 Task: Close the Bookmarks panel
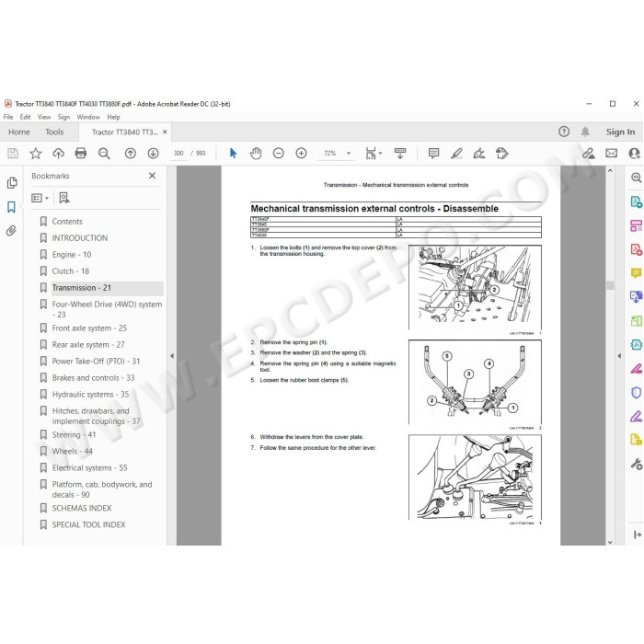tap(152, 176)
